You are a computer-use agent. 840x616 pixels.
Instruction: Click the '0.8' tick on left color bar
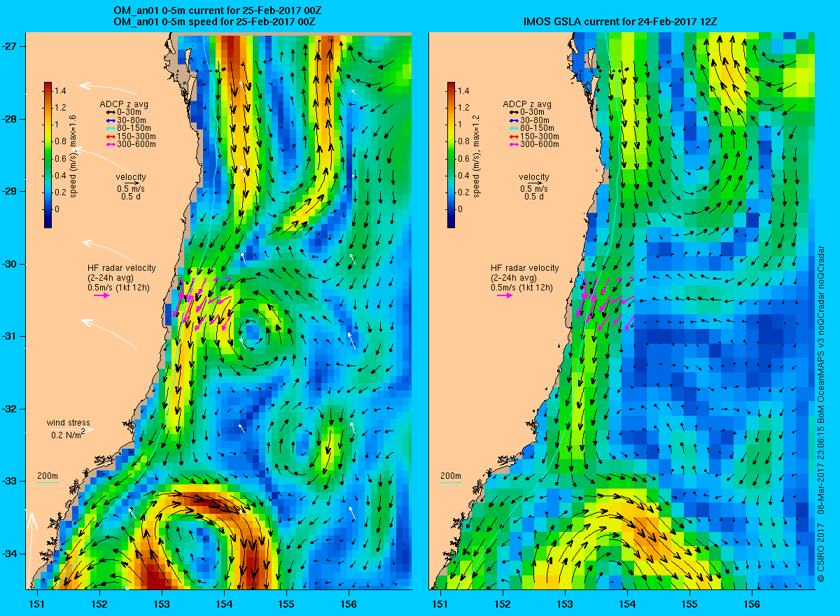click(60, 141)
